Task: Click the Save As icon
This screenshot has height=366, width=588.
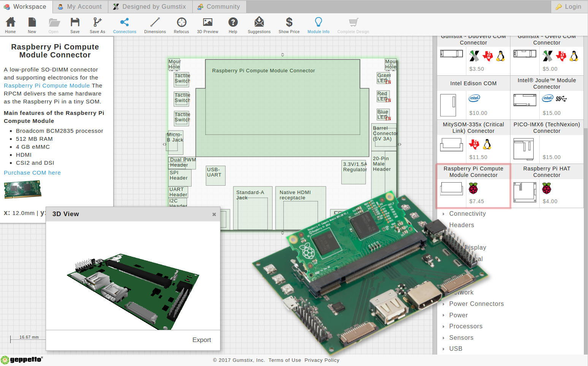Action: pyautogui.click(x=97, y=25)
